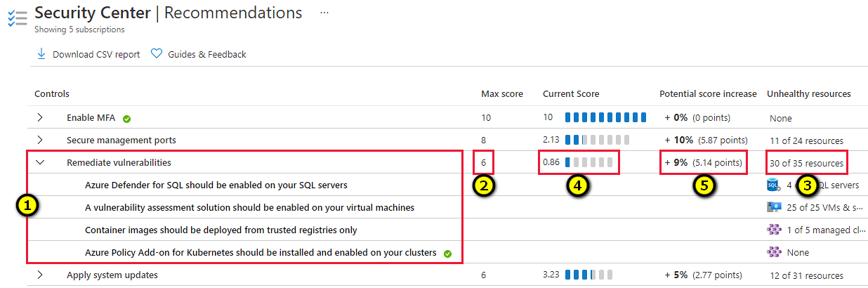Open Container images trusted registries recommendation
The image size is (868, 288).
point(221,230)
